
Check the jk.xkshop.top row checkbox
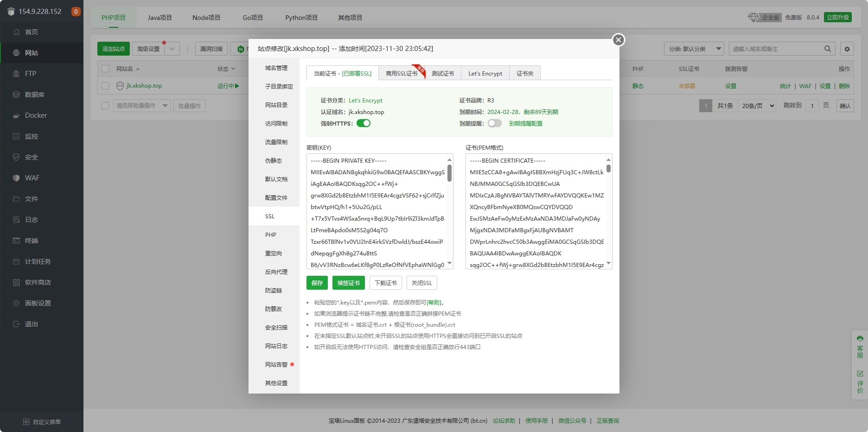click(105, 86)
